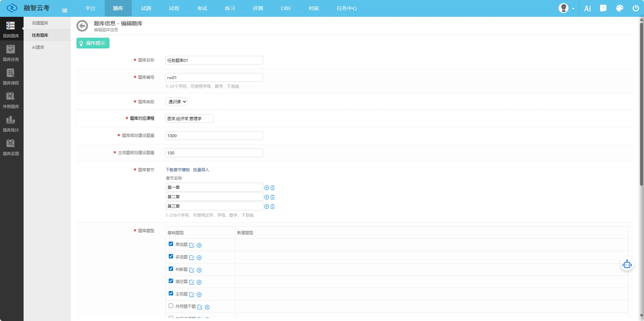Select AI建库 in the sidebar

pos(38,47)
